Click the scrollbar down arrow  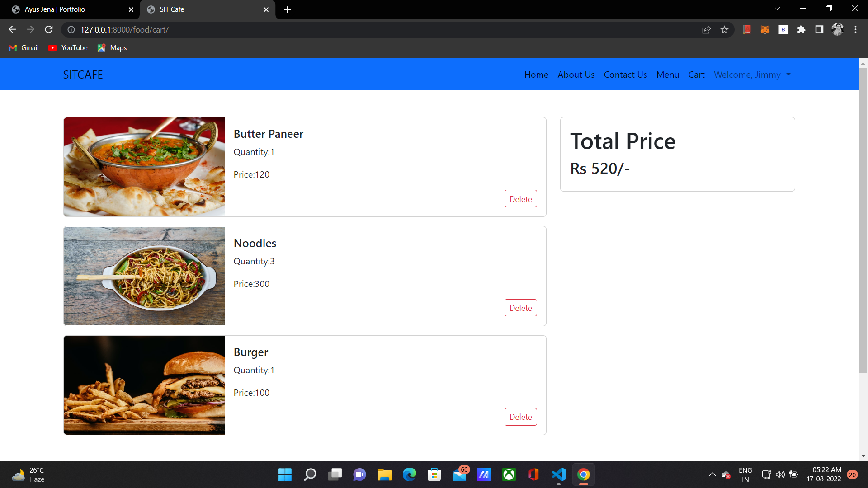863,456
